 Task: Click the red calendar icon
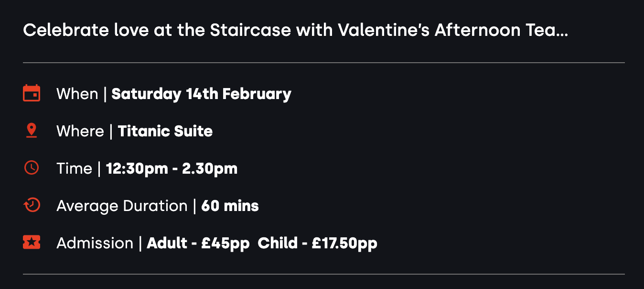tap(32, 93)
